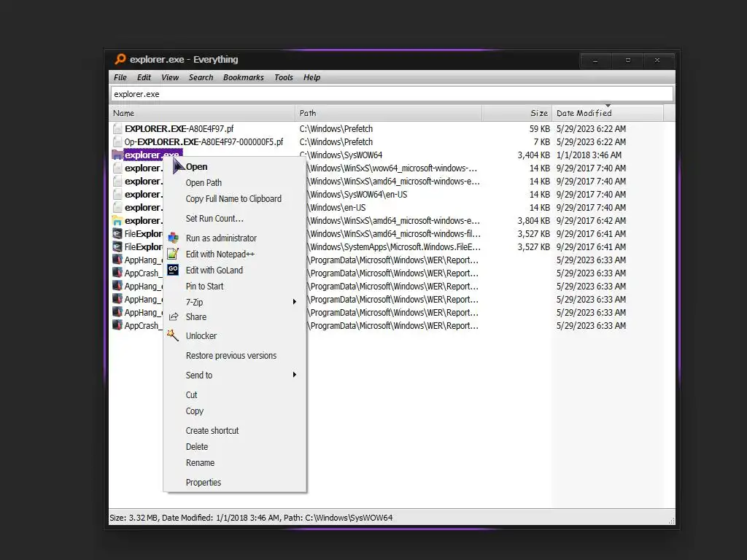Viewport: 747px width, 560px height.
Task: Click the 1/1/2018 3:46 AM date cell
Action: click(589, 155)
